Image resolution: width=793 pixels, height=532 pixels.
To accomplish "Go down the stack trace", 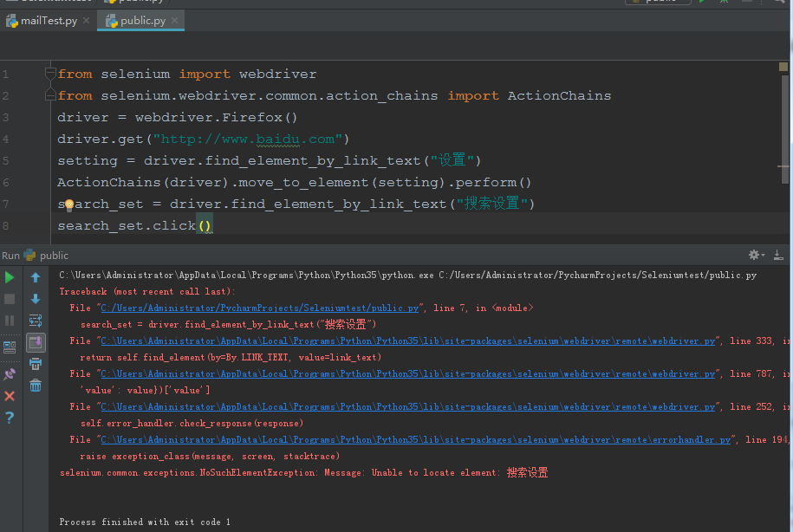I will pos(36,299).
